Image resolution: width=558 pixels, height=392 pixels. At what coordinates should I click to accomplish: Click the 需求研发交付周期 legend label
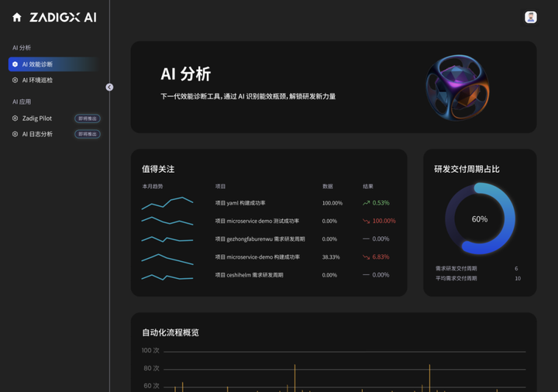pos(456,269)
